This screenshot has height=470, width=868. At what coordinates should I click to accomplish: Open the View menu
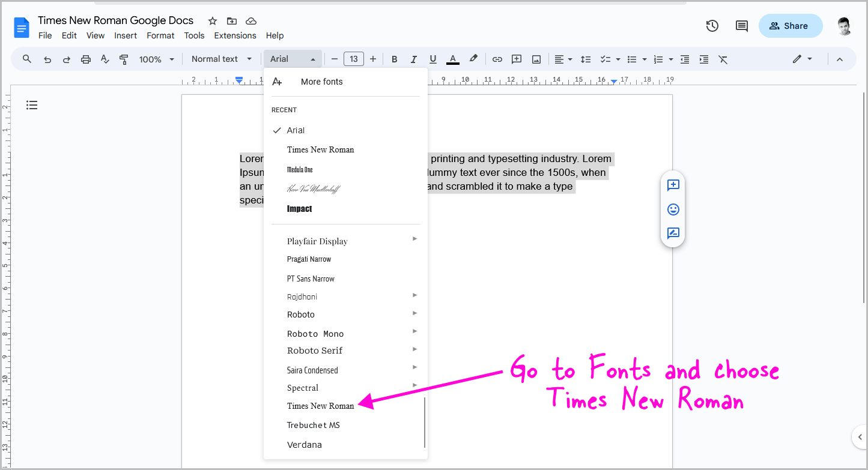point(96,35)
